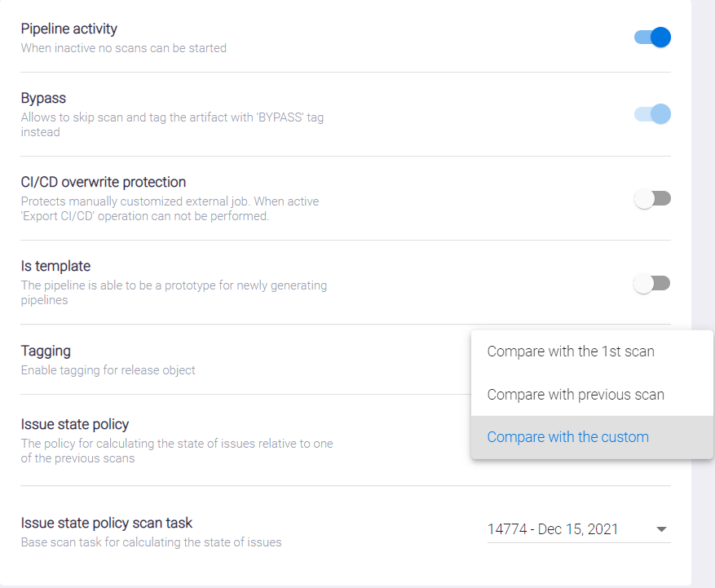Screen dimensions: 715x588
Task: Click the scan task dropdown arrow
Action: [661, 530]
